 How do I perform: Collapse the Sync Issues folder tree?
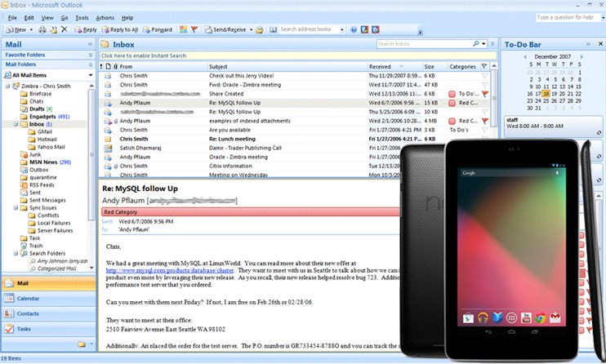click(x=16, y=208)
